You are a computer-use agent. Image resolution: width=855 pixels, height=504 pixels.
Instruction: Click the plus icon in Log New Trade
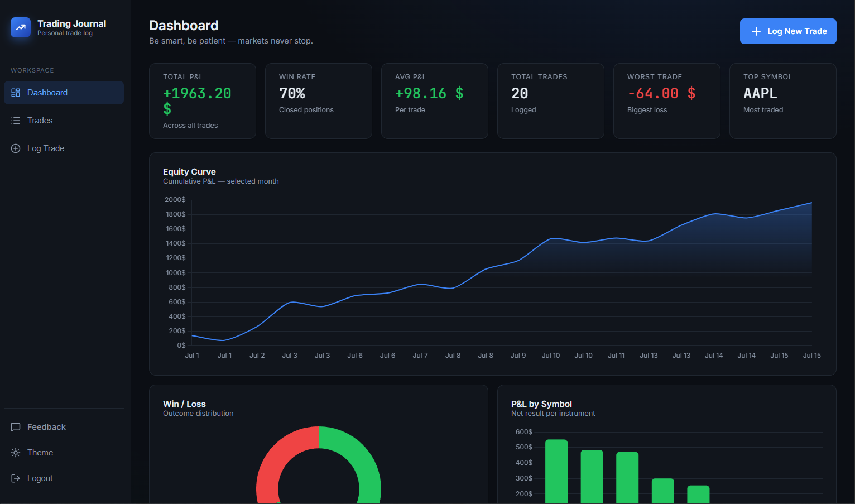[756, 31]
